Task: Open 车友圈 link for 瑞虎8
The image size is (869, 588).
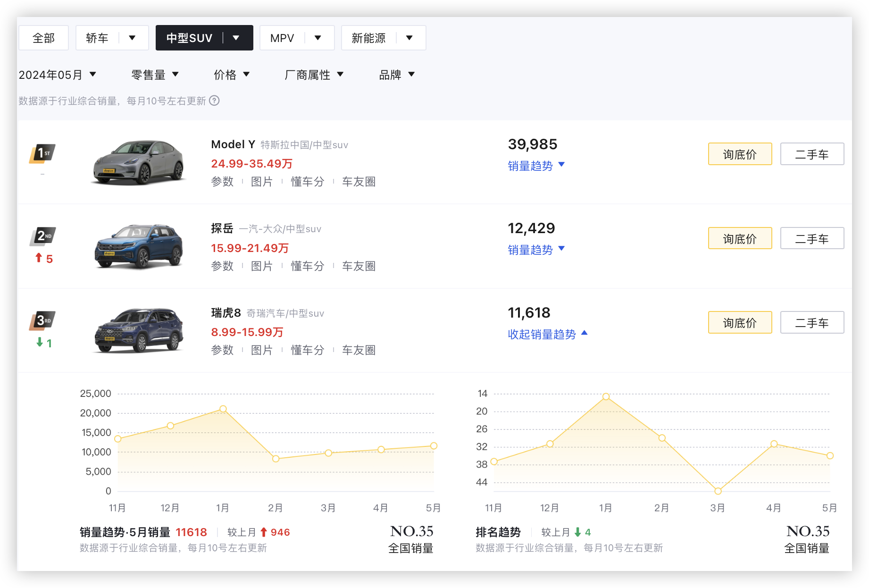Action: click(x=359, y=350)
